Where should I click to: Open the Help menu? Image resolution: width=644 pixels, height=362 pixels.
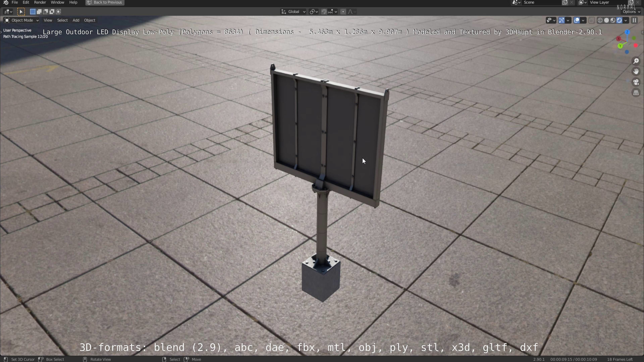[x=73, y=3]
